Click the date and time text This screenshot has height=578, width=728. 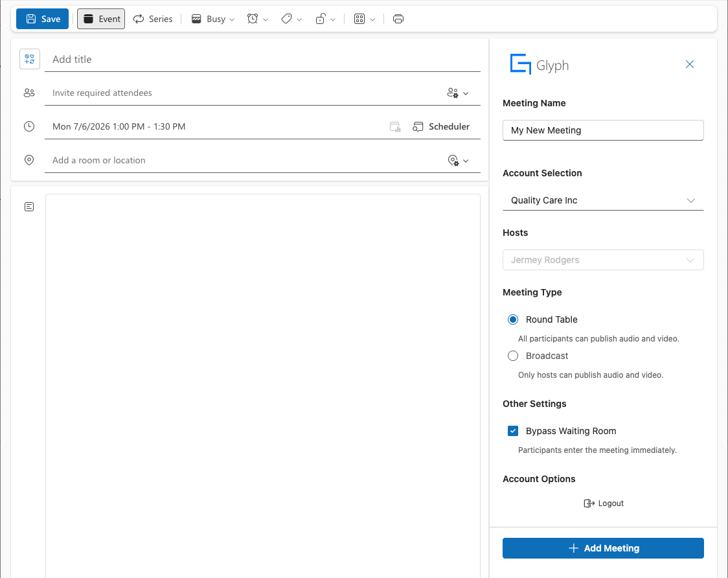119,126
